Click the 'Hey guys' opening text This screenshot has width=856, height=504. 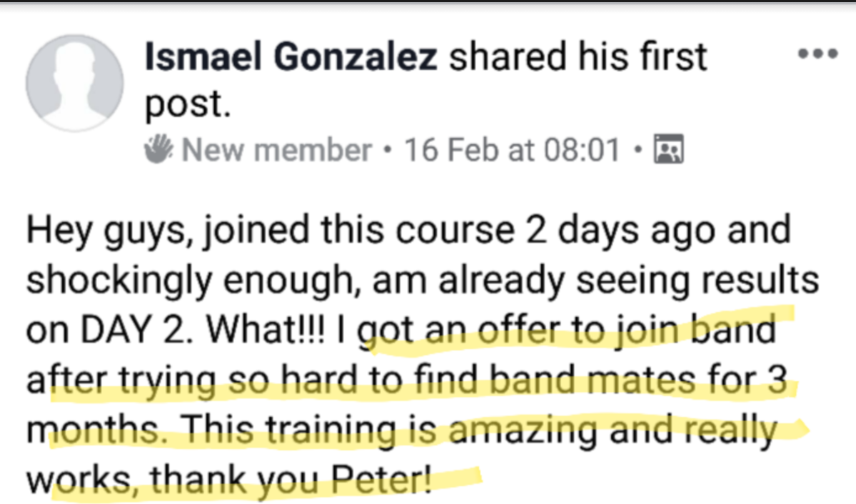point(103,232)
